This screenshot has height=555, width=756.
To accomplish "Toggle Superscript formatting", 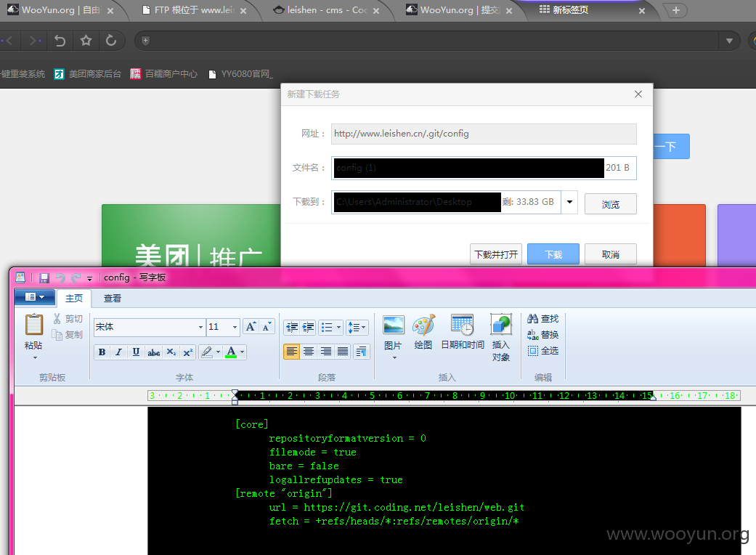I will (x=188, y=352).
